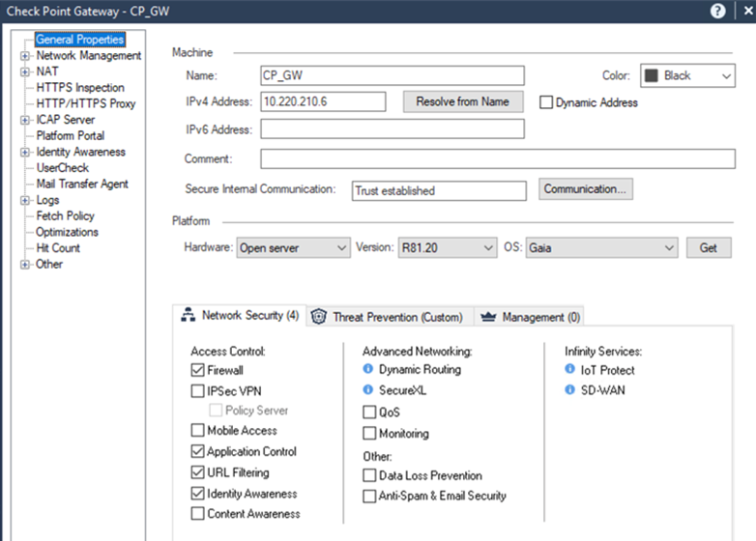Click the IPv4 Address field
756x541 pixels.
click(323, 101)
